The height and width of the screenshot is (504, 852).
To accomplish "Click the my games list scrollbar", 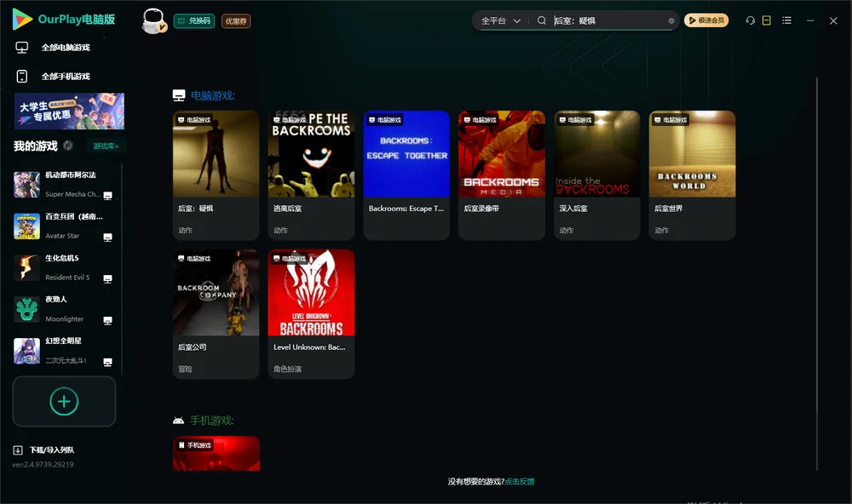I will (x=122, y=269).
